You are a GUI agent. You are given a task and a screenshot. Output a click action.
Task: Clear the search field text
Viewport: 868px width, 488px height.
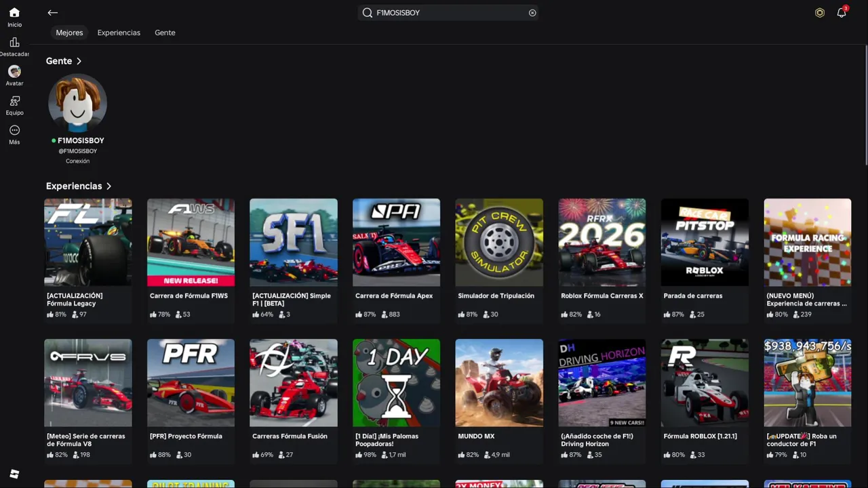coord(532,13)
